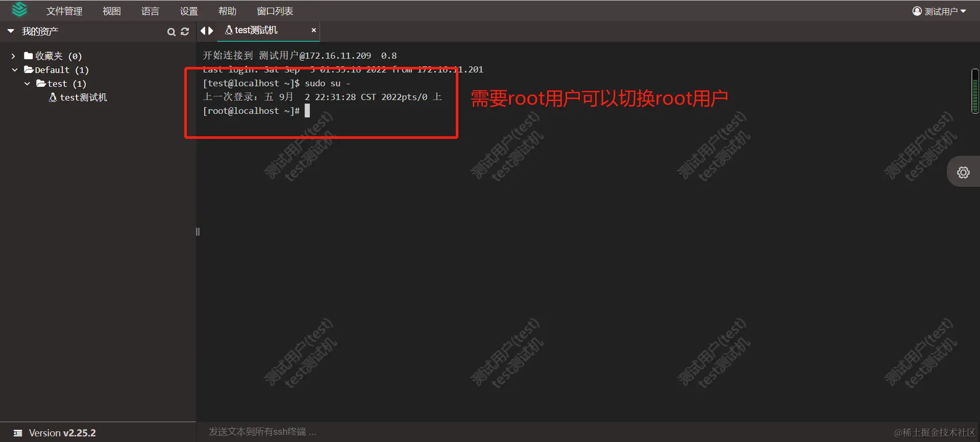980x442 pixels.
Task: Click the '[root@localhost ~]#' prompt line
Action: click(251, 111)
